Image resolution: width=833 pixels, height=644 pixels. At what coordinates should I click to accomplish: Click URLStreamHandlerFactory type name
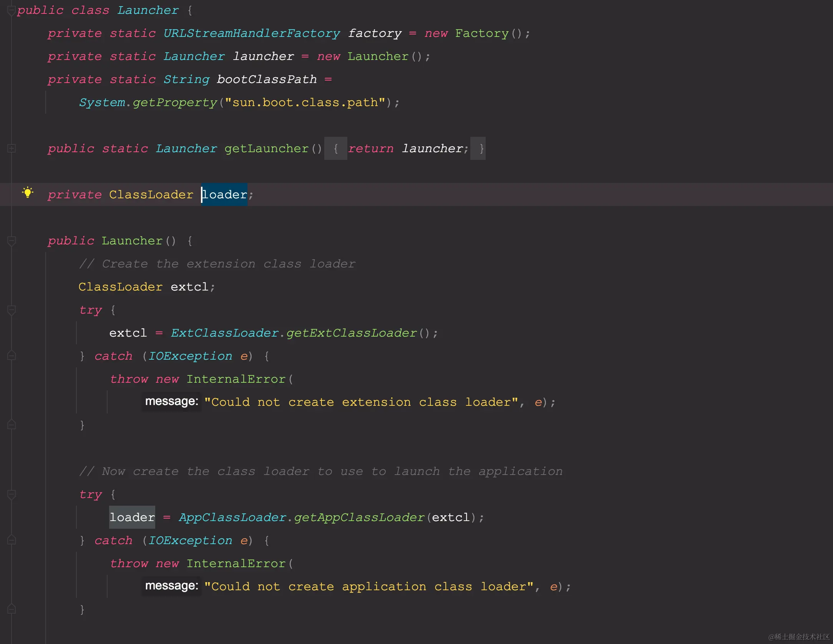click(x=252, y=33)
